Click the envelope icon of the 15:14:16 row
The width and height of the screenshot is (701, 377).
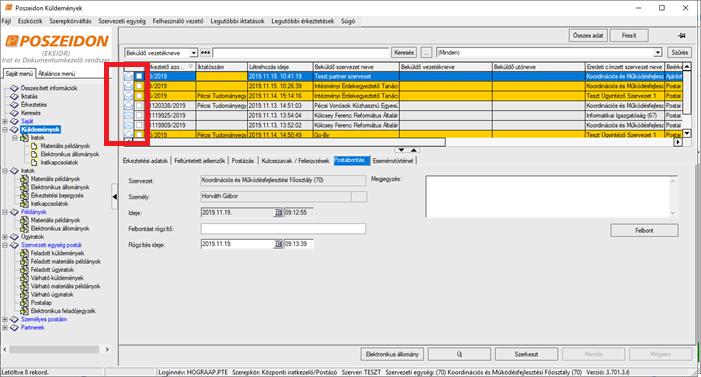point(129,96)
